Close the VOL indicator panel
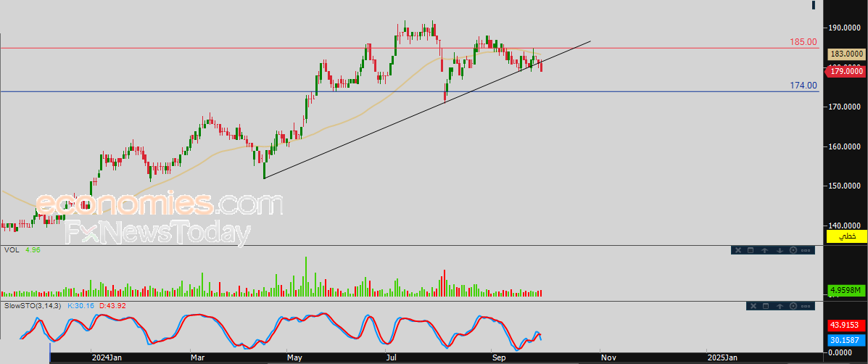Image resolution: width=868 pixels, height=364 pixels. pos(737,250)
